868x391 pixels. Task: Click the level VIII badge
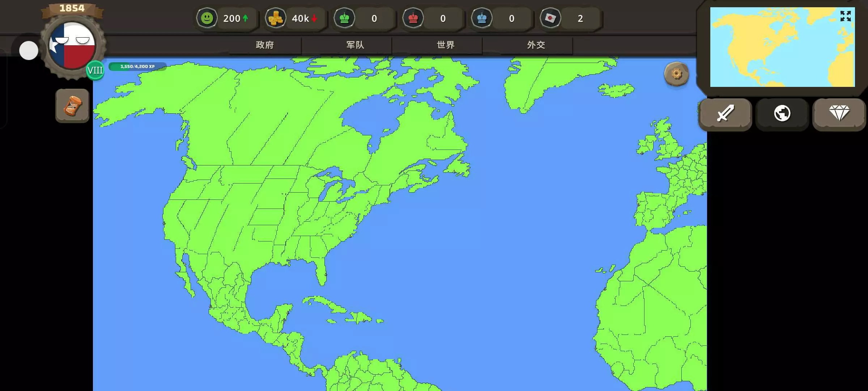click(x=95, y=70)
